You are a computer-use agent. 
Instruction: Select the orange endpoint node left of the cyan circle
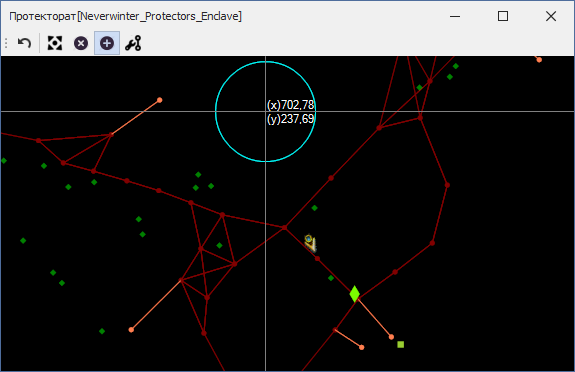(160, 100)
